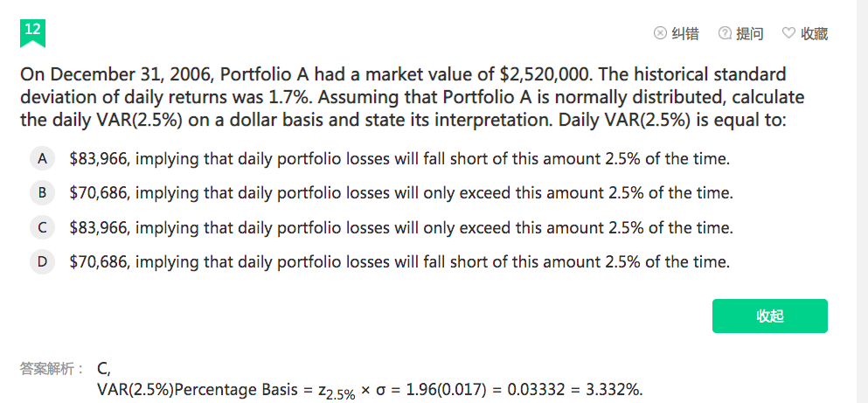This screenshot has width=868, height=403.
Task: Click the question mark icon beside 提问
Action: pyautogui.click(x=725, y=34)
